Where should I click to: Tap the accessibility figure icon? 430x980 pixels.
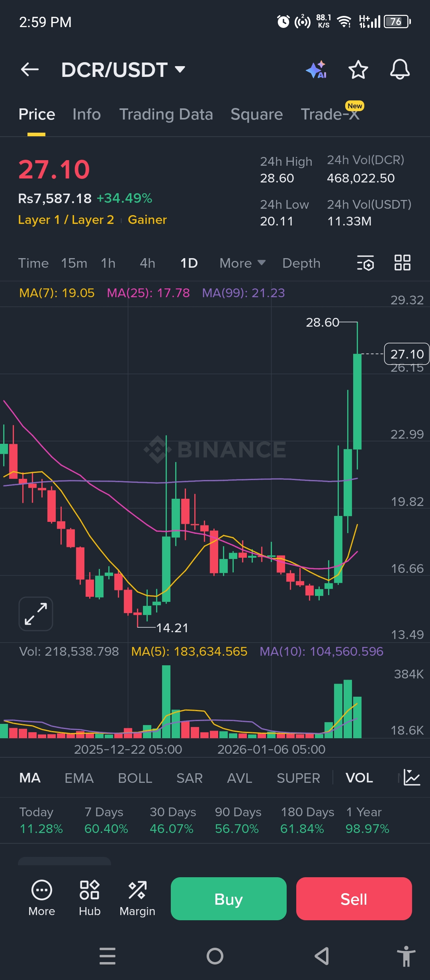tap(406, 956)
